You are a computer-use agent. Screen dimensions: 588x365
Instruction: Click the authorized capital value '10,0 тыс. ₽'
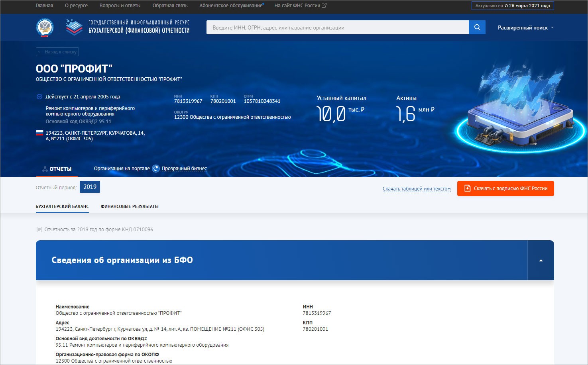[x=340, y=114]
